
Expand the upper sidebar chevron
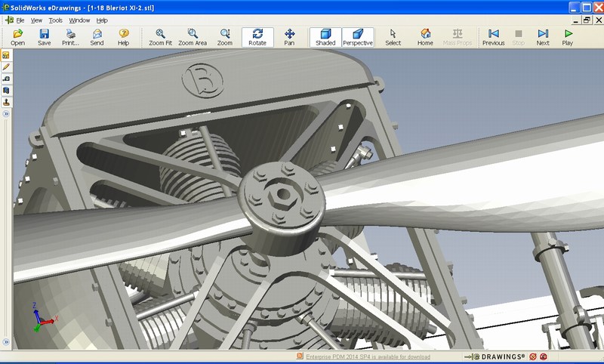(x=6, y=114)
